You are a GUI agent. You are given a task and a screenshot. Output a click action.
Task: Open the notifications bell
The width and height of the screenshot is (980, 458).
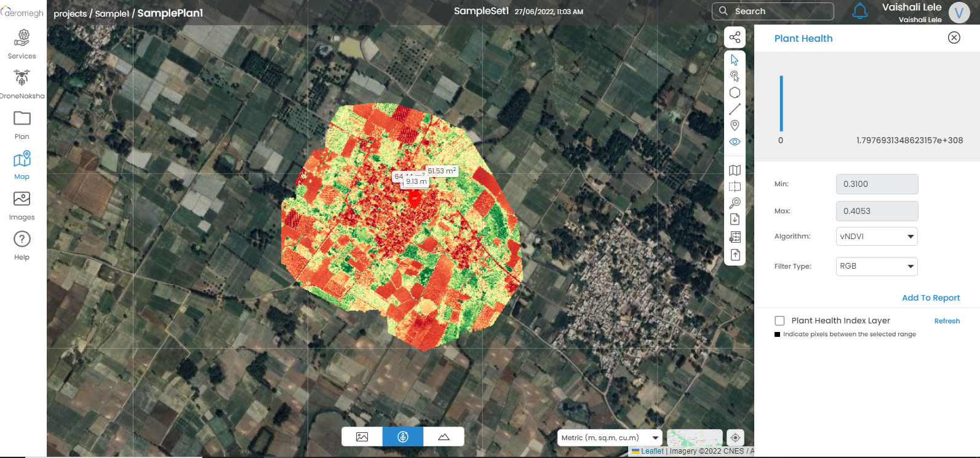point(859,11)
